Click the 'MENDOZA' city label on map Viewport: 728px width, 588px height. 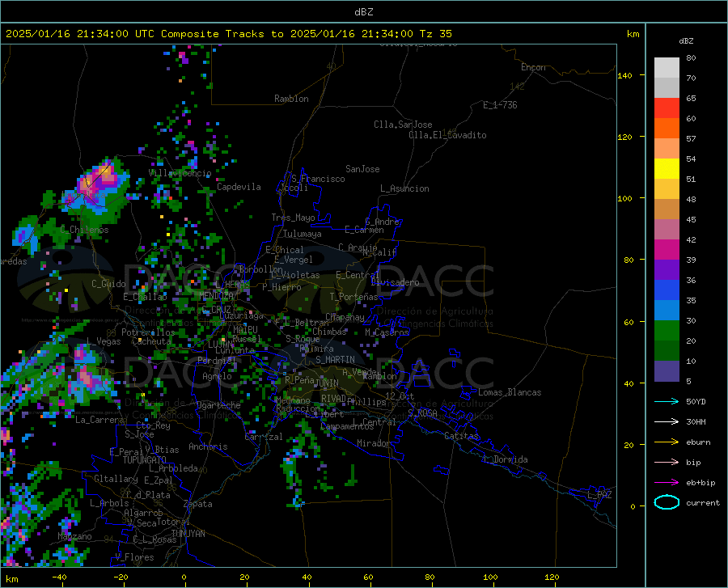(x=216, y=295)
